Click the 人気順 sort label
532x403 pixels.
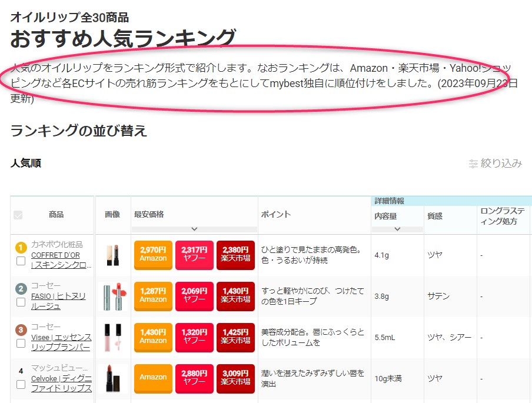(26, 163)
